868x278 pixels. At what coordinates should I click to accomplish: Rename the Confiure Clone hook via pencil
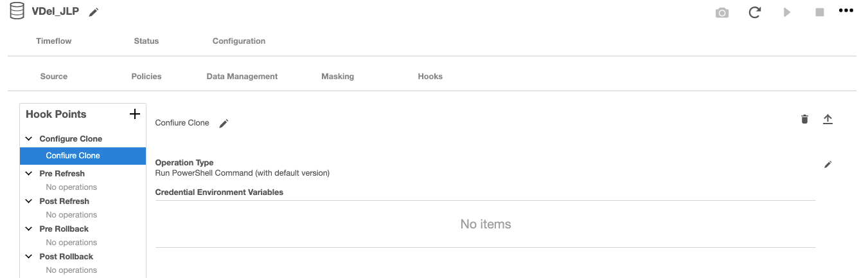point(224,124)
